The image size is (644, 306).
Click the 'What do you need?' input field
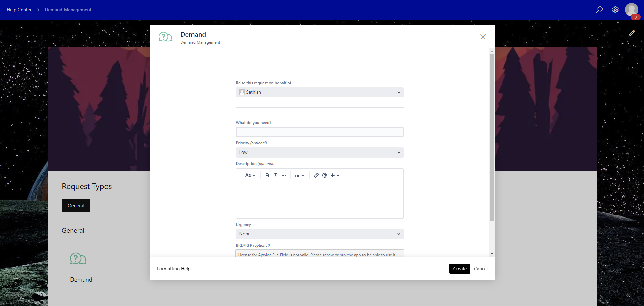(319, 132)
